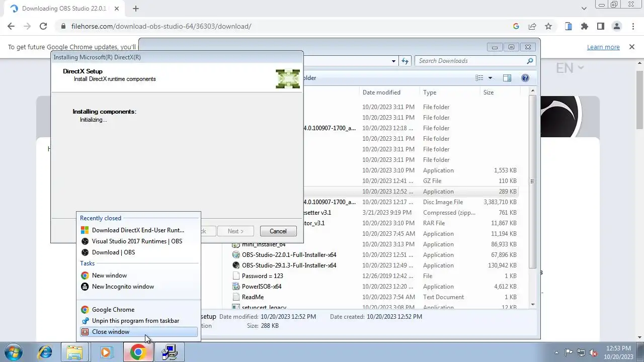Click the Google icon in the address bar

pos(516,26)
